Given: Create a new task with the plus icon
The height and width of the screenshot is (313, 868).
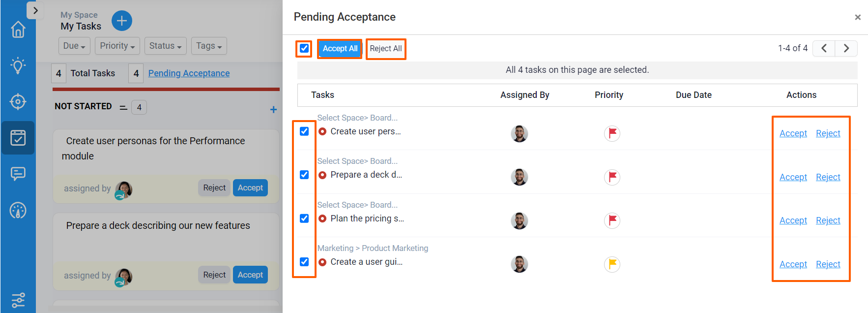Looking at the screenshot, I should tap(121, 21).
